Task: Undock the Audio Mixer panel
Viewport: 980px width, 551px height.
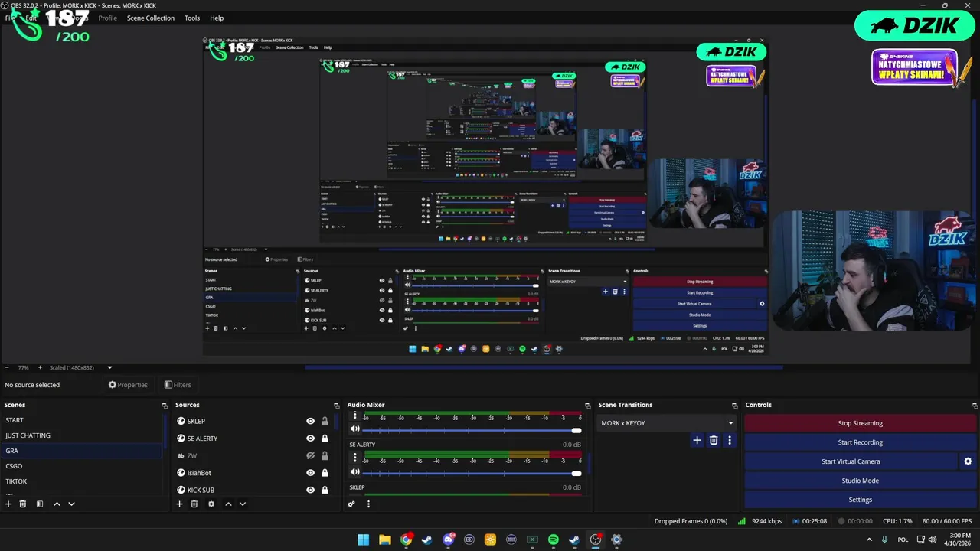Action: pyautogui.click(x=587, y=405)
